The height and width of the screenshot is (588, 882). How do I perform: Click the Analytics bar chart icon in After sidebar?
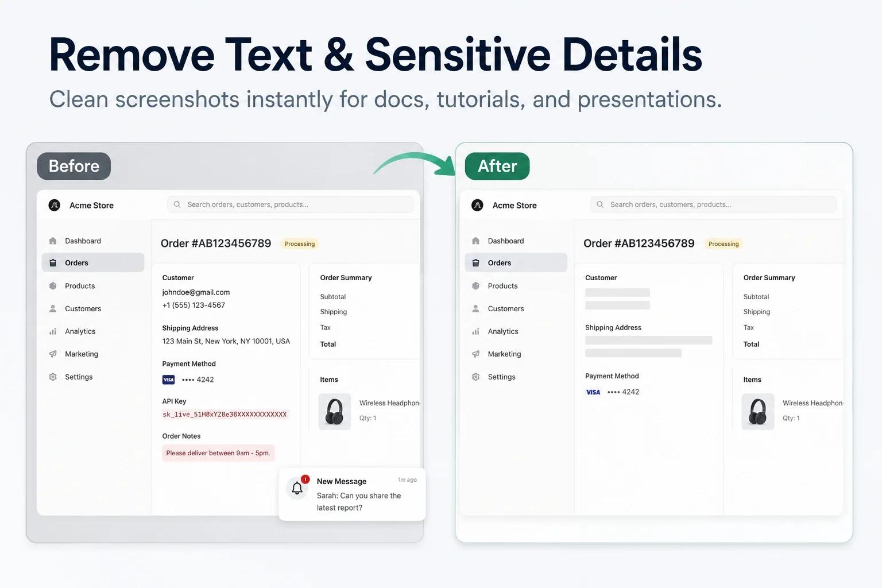point(475,331)
